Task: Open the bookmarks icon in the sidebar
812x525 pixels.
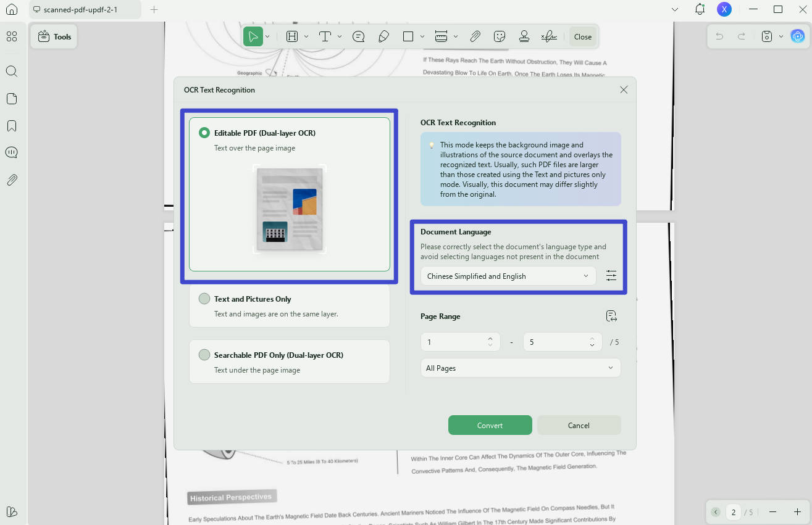Action: [x=11, y=126]
